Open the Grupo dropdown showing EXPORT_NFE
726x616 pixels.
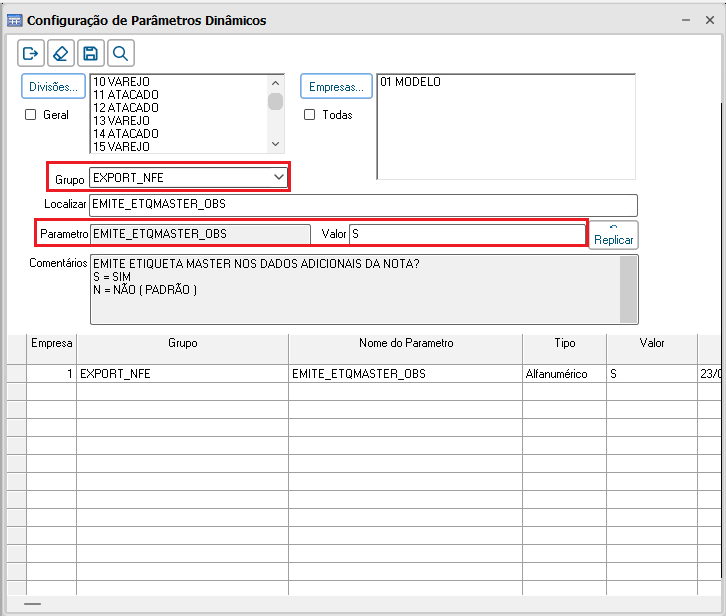(x=188, y=177)
